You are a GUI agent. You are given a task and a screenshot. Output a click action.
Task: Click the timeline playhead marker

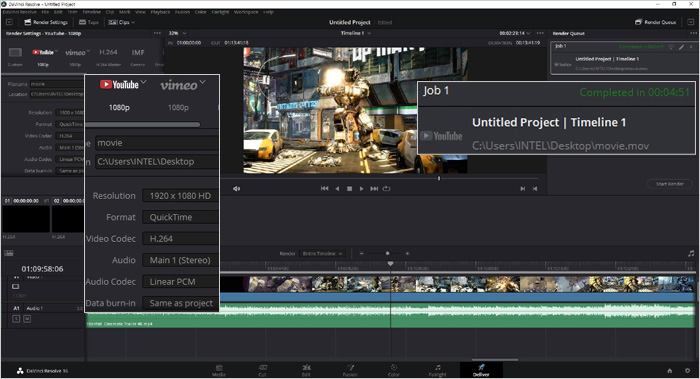[391, 264]
